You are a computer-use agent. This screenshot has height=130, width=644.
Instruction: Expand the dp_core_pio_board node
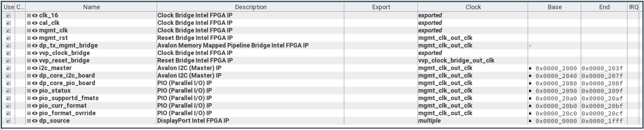point(29,83)
